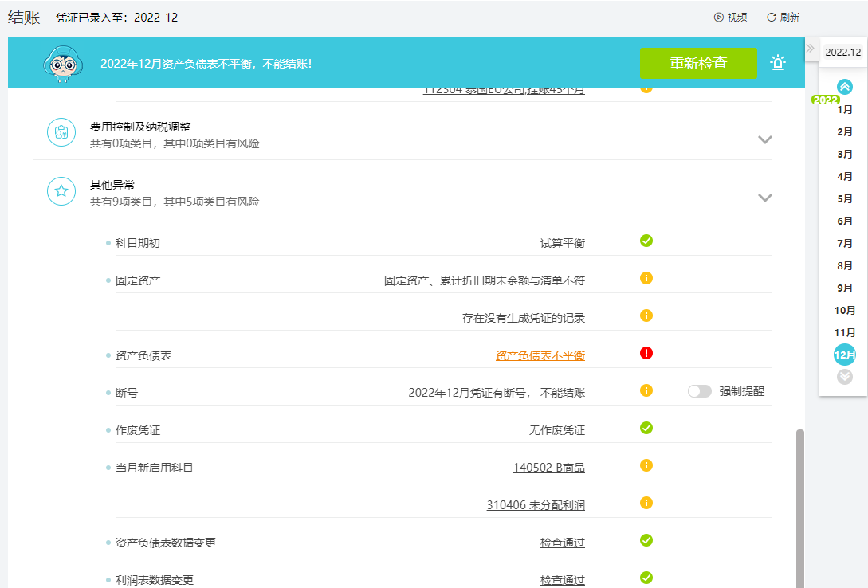
Task: Open the 资产负债表不平衡 link
Action: pyautogui.click(x=540, y=355)
